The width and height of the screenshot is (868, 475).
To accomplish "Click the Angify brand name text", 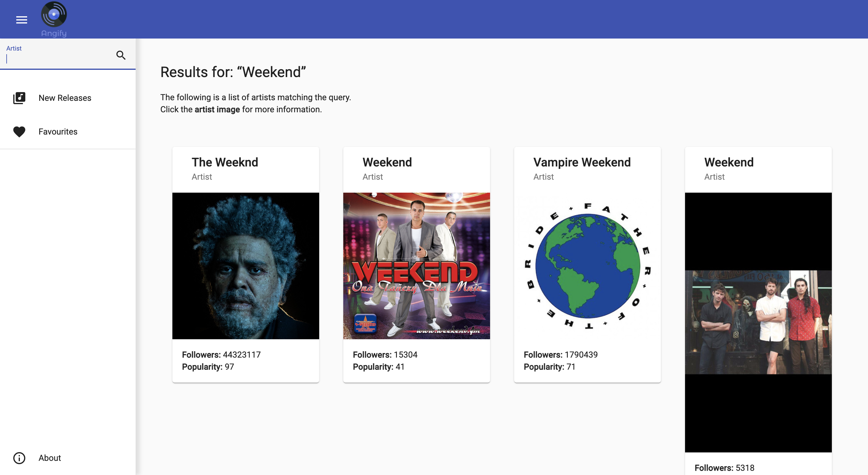I will tap(54, 33).
